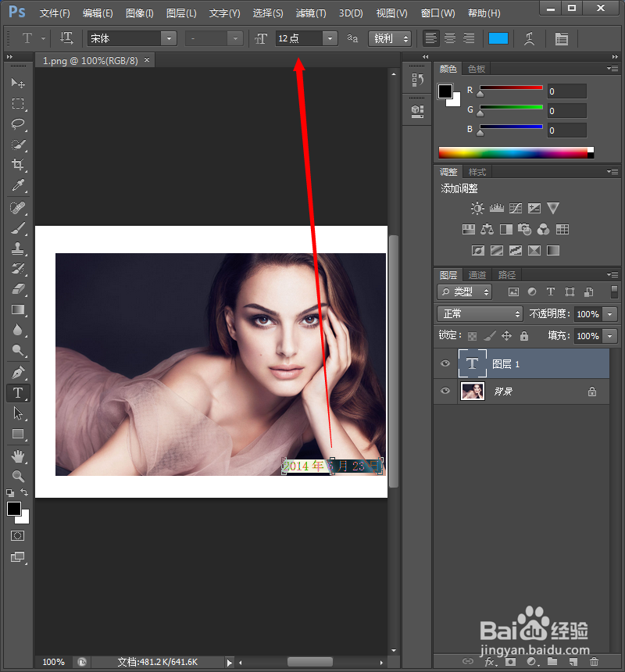The image size is (625, 672).
Task: Switch to the 通道 tab
Action: (x=477, y=275)
